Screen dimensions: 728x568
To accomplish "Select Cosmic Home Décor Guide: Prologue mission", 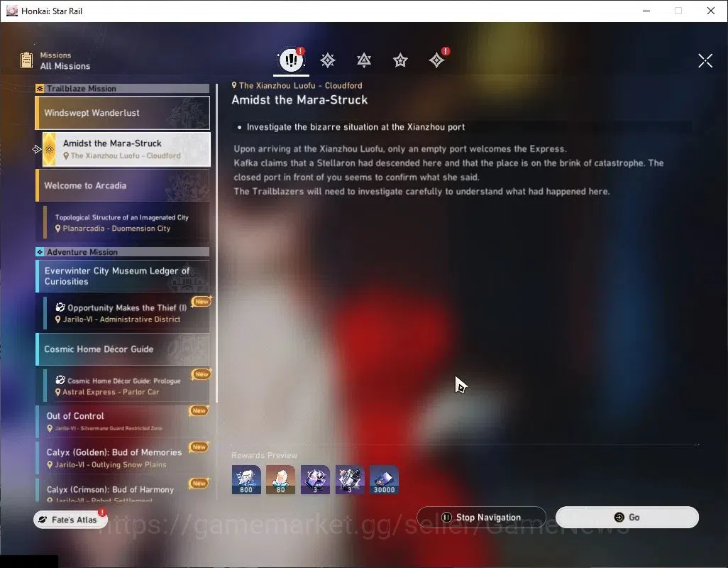I will pos(126,386).
